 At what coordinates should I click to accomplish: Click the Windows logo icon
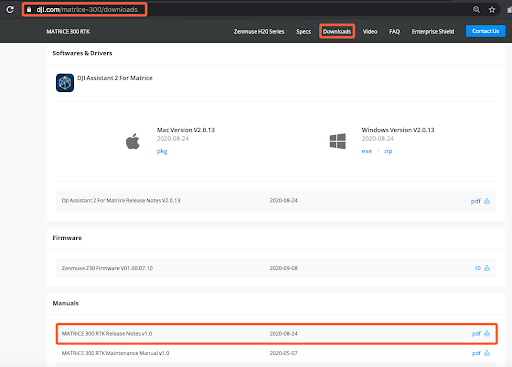click(x=338, y=141)
